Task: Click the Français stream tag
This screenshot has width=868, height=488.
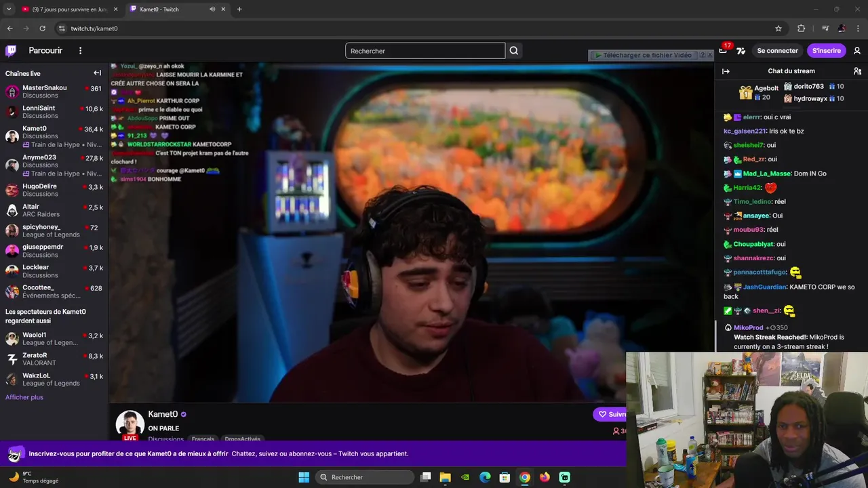Action: click(x=203, y=439)
